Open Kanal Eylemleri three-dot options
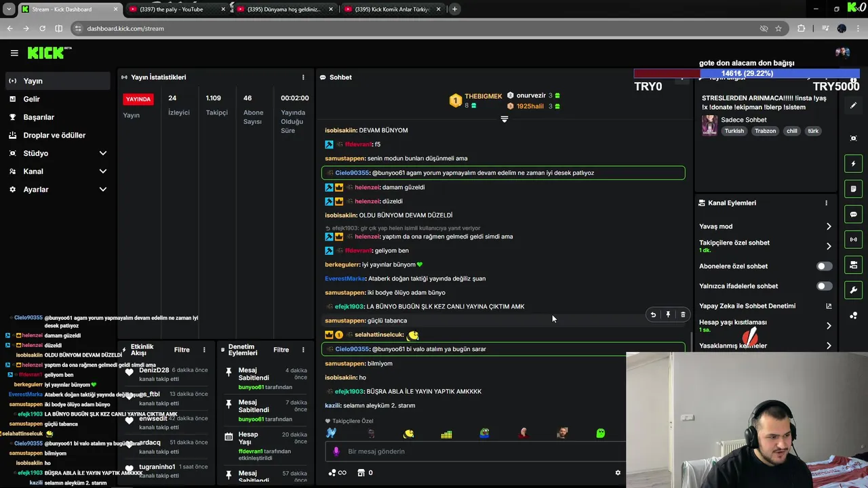This screenshot has width=868, height=488. click(x=826, y=203)
